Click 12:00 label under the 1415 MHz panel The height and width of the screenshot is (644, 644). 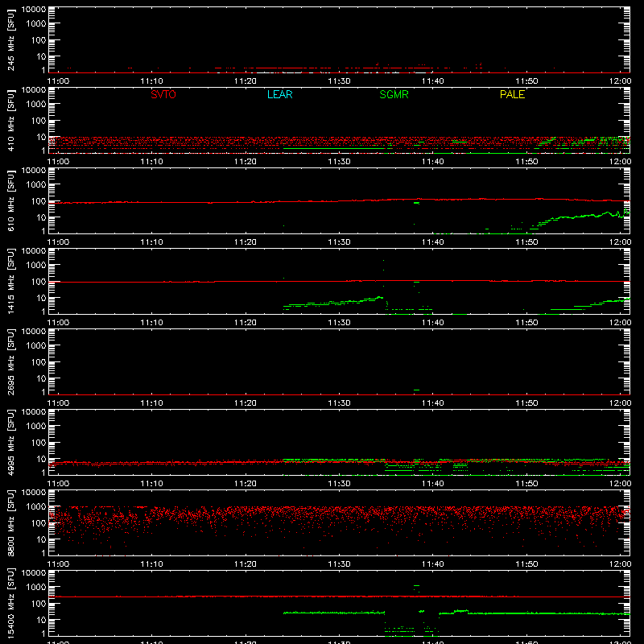620,323
